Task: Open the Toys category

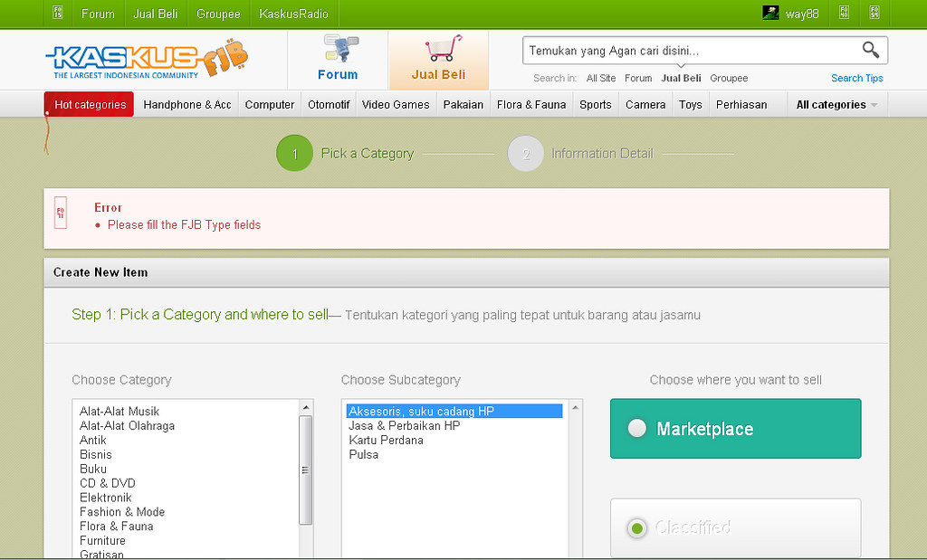Action: [691, 105]
